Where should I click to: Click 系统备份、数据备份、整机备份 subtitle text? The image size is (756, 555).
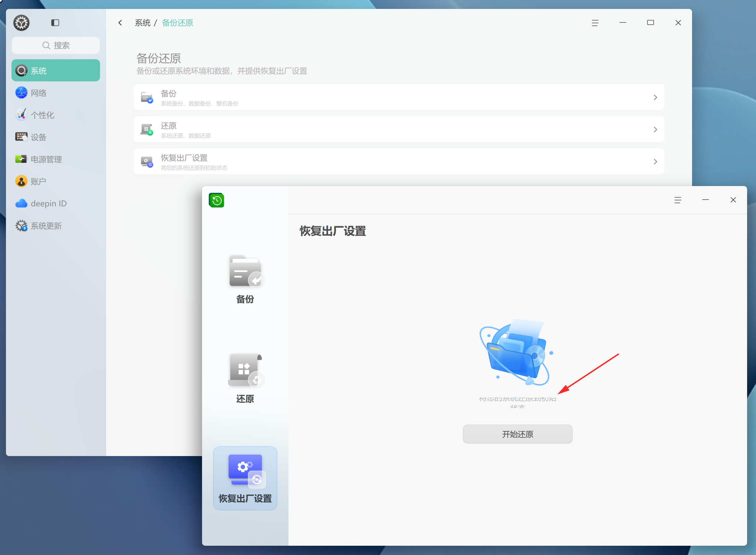click(199, 104)
